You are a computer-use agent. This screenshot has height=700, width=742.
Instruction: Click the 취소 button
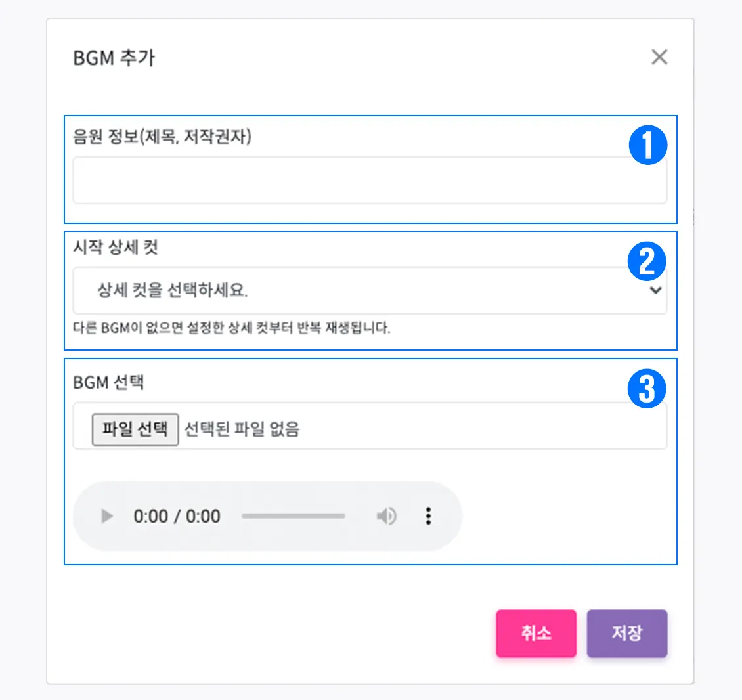pos(536,633)
